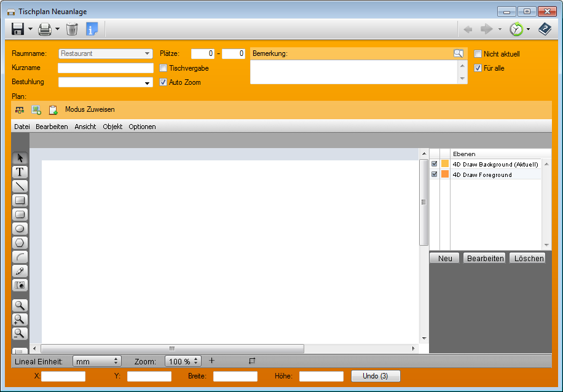Click the Undo (3) button

point(375,376)
